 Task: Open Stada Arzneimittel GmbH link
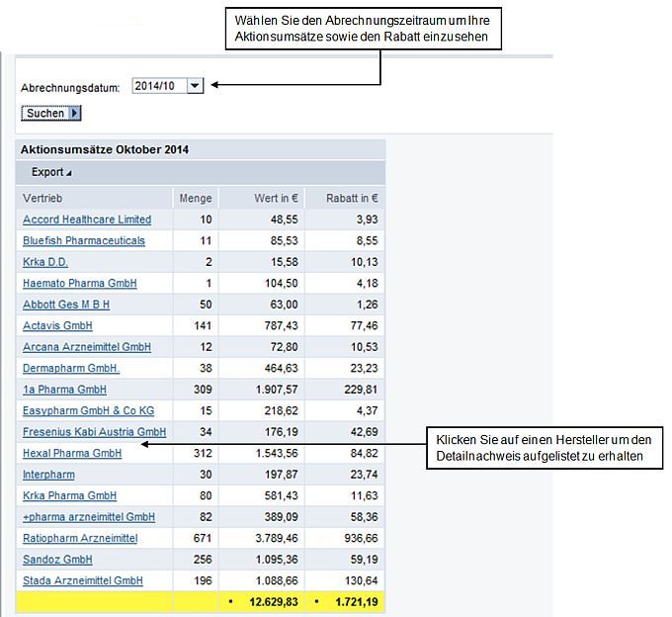pyautogui.click(x=83, y=580)
